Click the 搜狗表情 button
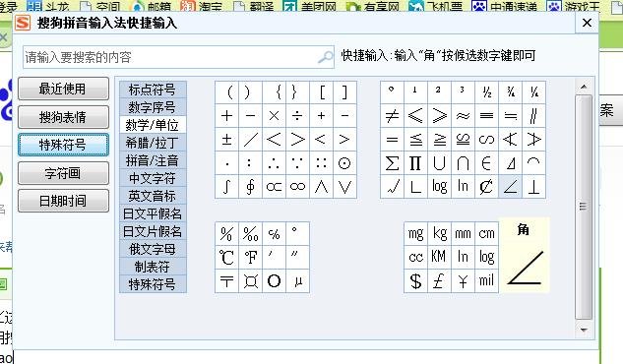Image resolution: width=623 pixels, height=364 pixels. click(63, 117)
